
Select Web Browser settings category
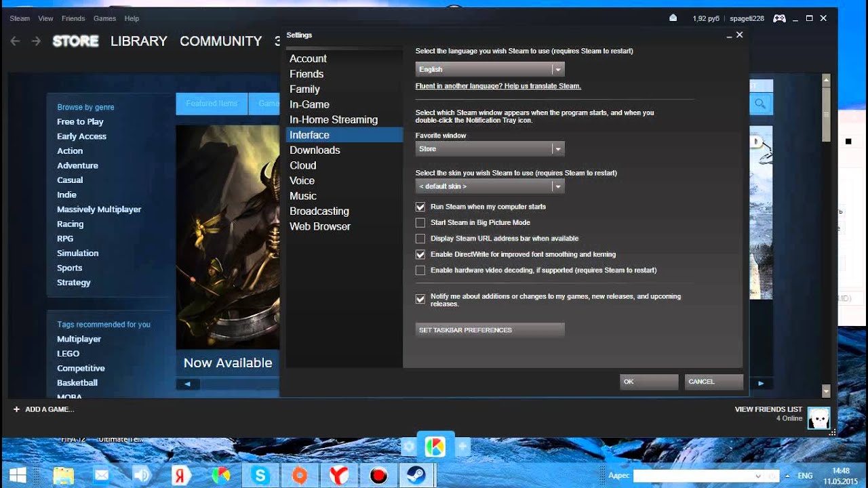[344, 226]
